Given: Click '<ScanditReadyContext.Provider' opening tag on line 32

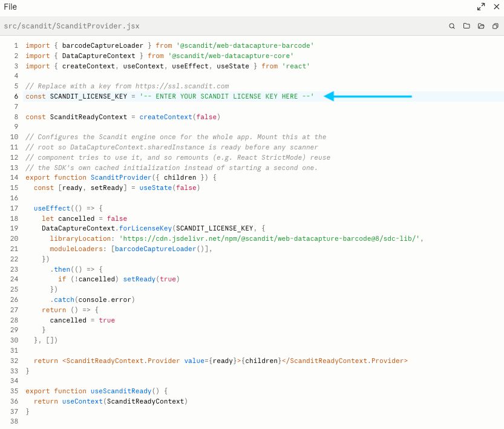Looking at the screenshot, I should coord(121,361).
